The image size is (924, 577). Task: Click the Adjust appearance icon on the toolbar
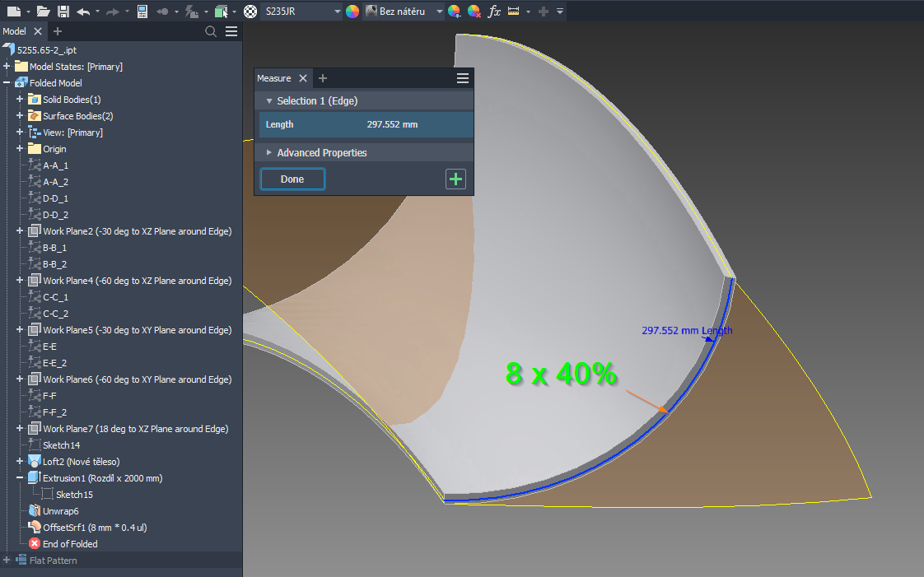click(455, 11)
